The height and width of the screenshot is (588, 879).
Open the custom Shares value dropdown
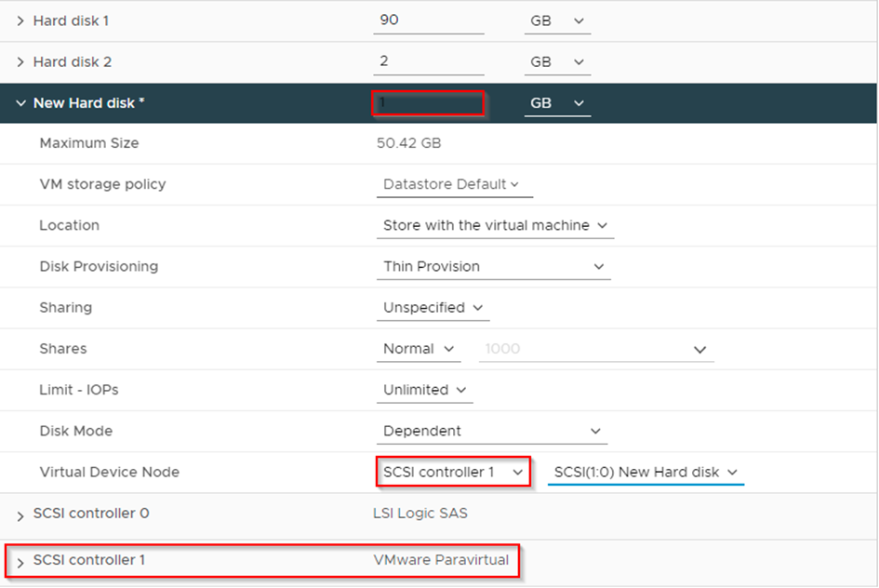click(595, 348)
